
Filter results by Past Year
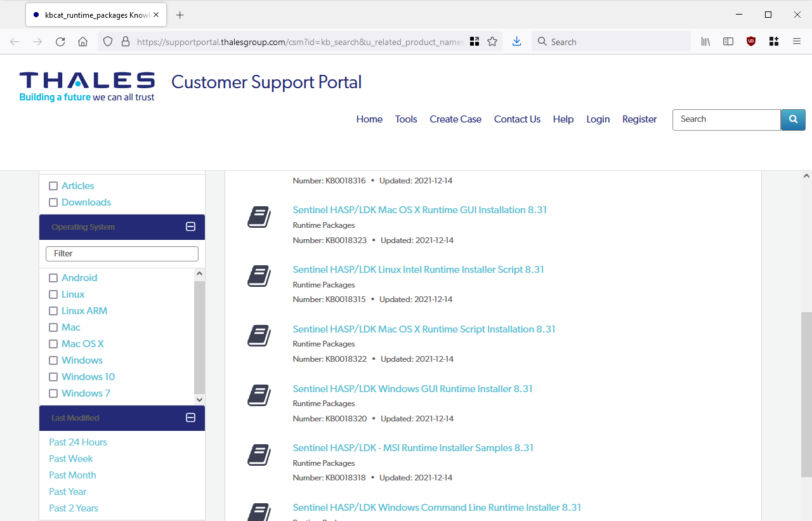(68, 492)
